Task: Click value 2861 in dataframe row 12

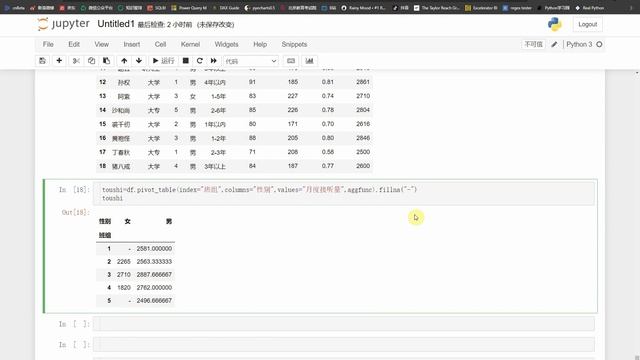Action: (363, 82)
